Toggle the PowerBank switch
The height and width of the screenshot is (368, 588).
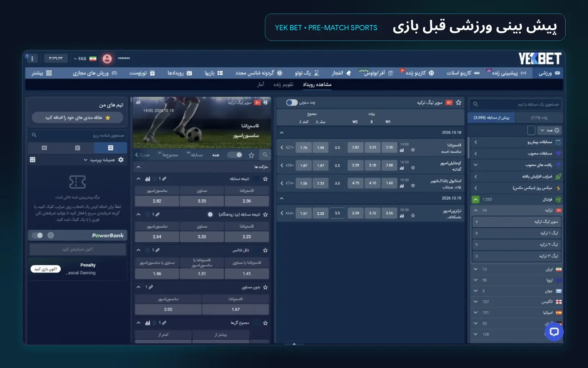pos(37,235)
